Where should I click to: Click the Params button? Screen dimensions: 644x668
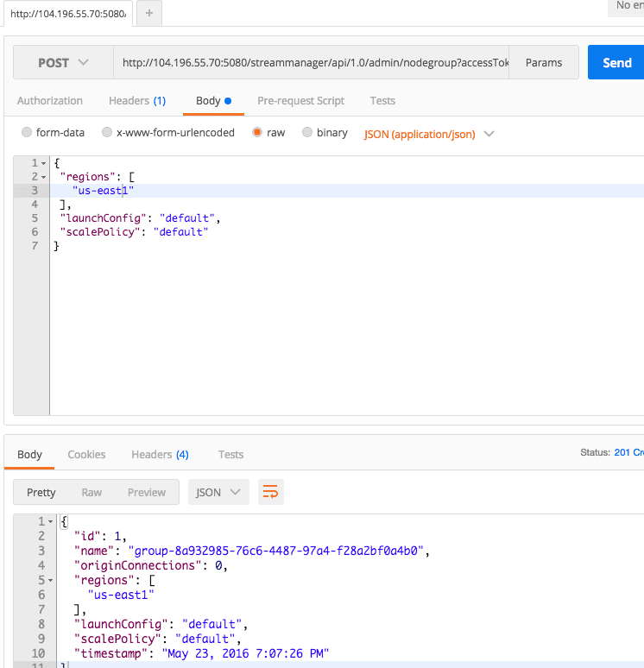(x=543, y=63)
